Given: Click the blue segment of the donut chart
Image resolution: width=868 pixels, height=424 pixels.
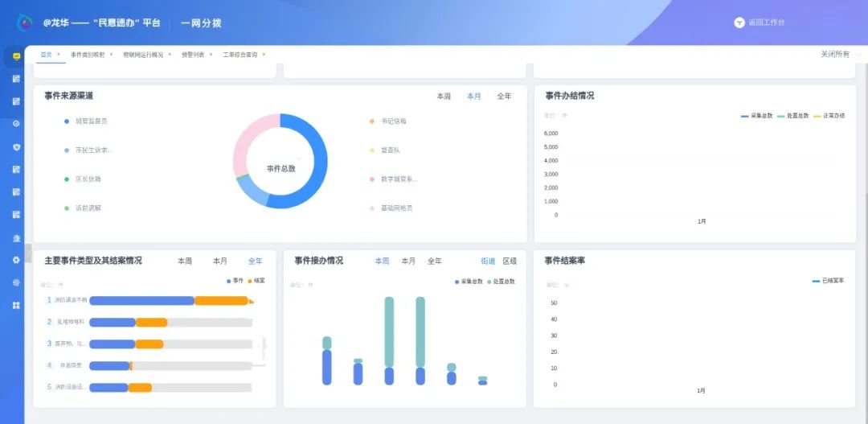Looking at the screenshot, I should pyautogui.click(x=317, y=161).
